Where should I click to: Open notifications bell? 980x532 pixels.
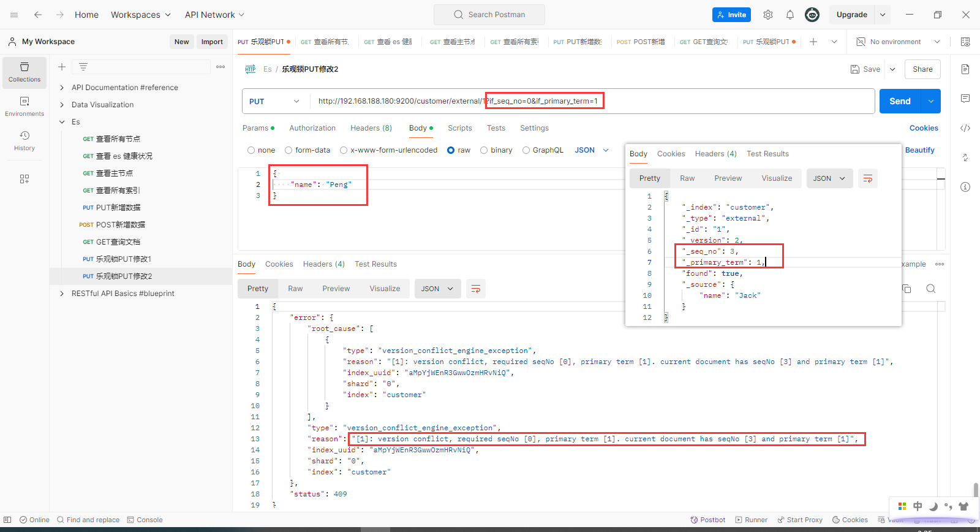coord(790,15)
